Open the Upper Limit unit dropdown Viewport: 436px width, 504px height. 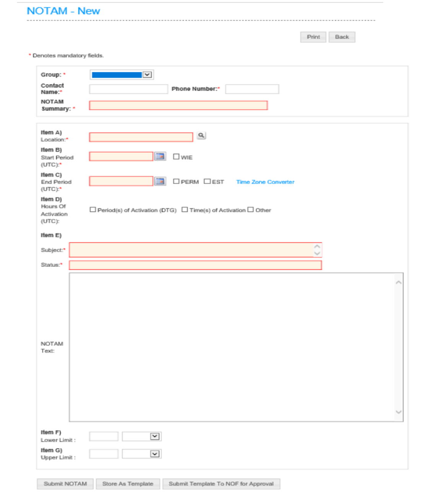click(142, 454)
